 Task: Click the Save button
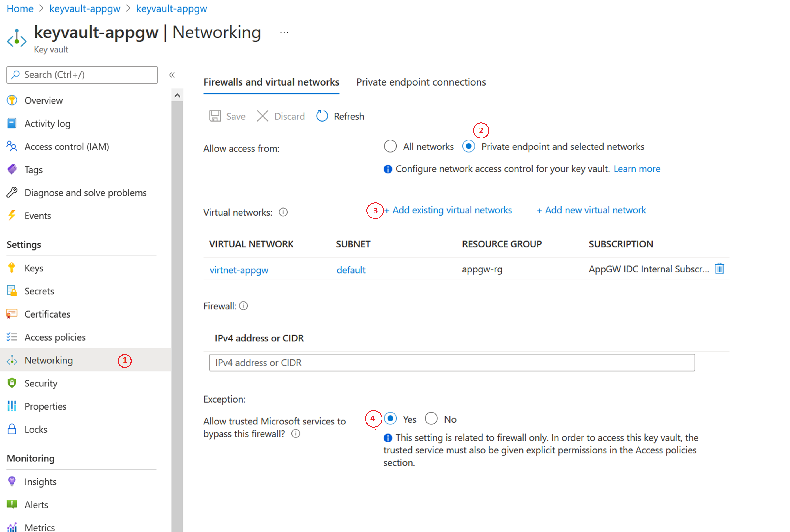(229, 116)
